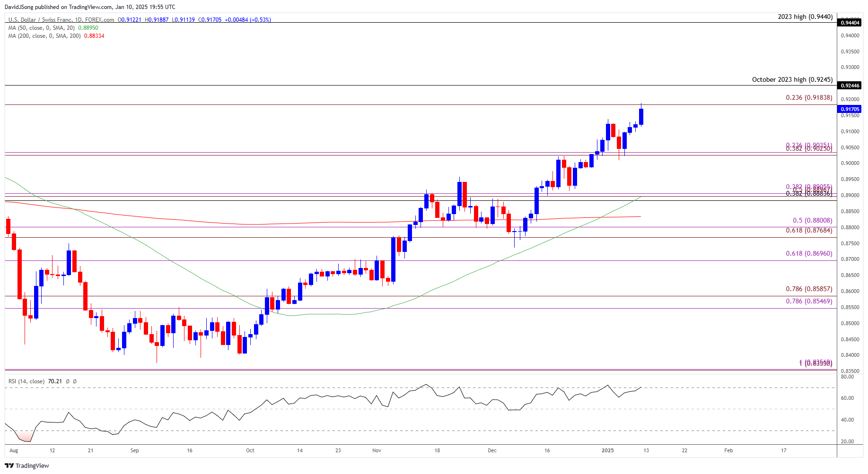Click the TradingView logo at the bottom
The width and height of the screenshot is (868, 474).
pyautogui.click(x=27, y=465)
